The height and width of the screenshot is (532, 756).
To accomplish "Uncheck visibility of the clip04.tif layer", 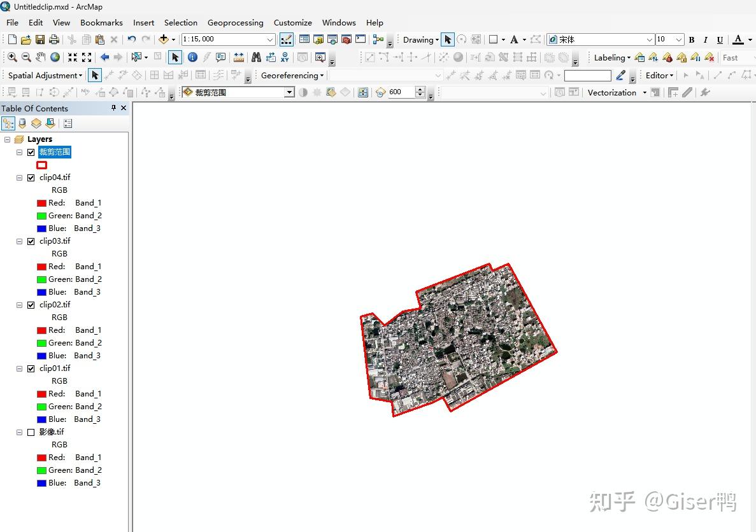I will click(31, 178).
